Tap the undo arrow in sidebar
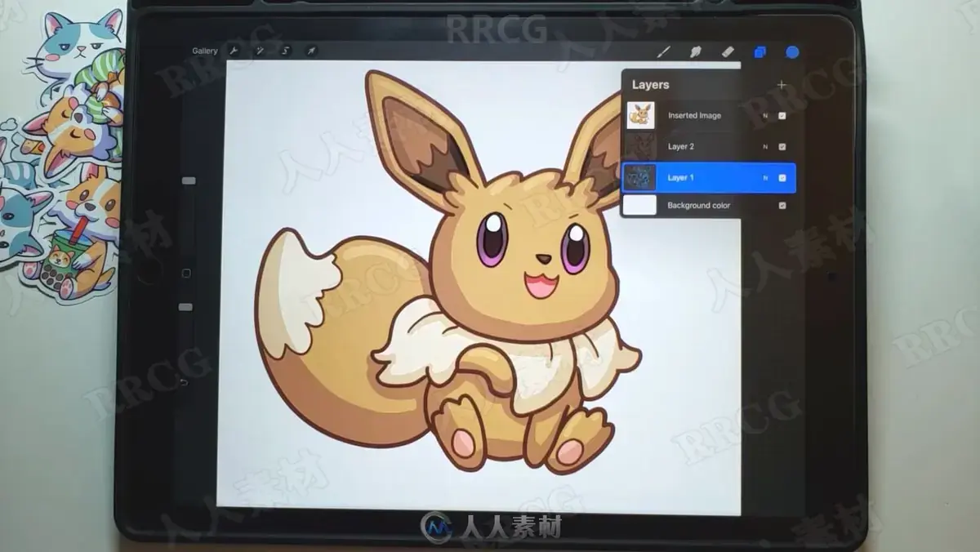Viewport: 980px width, 552px height. [x=183, y=382]
